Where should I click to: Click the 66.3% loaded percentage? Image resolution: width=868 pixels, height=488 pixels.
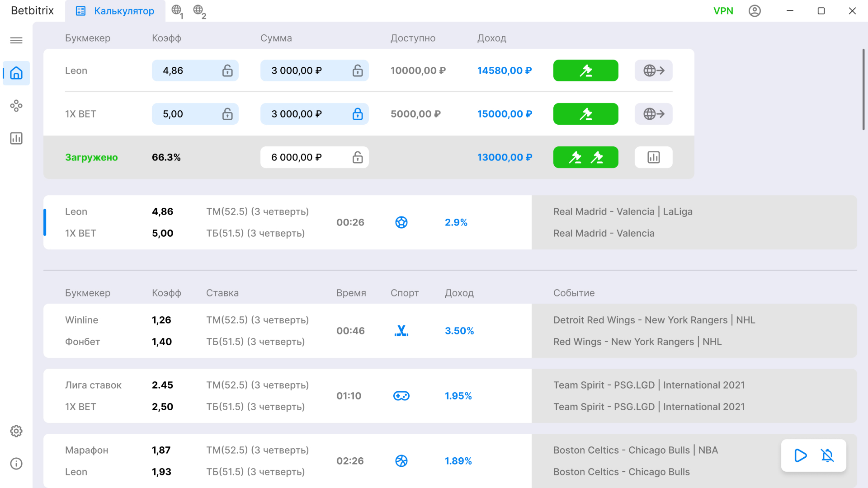[166, 157]
